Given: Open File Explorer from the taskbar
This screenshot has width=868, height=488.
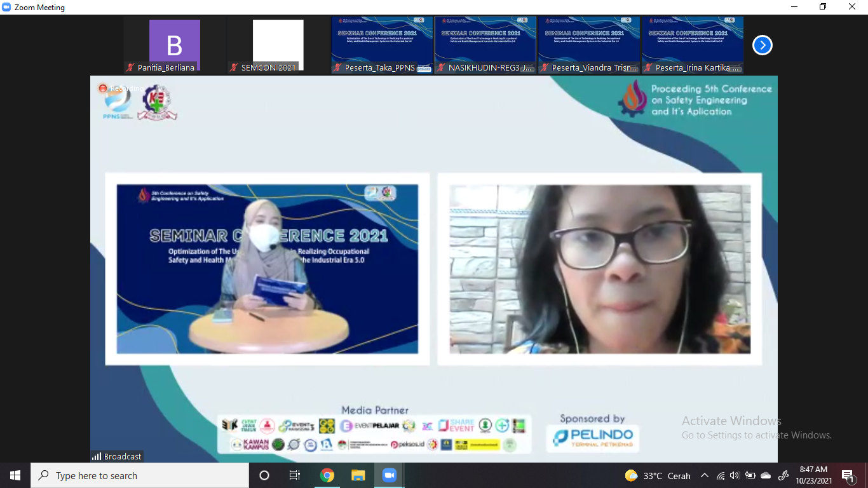Looking at the screenshot, I should [358, 475].
